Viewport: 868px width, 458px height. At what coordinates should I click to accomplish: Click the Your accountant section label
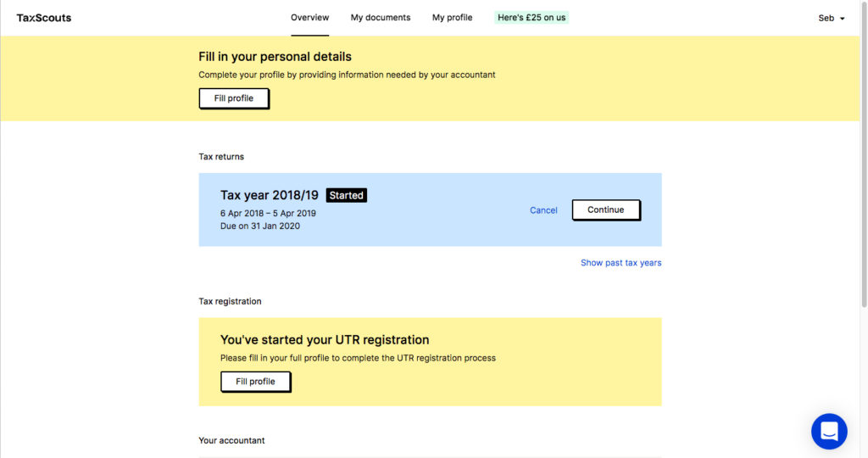click(231, 440)
